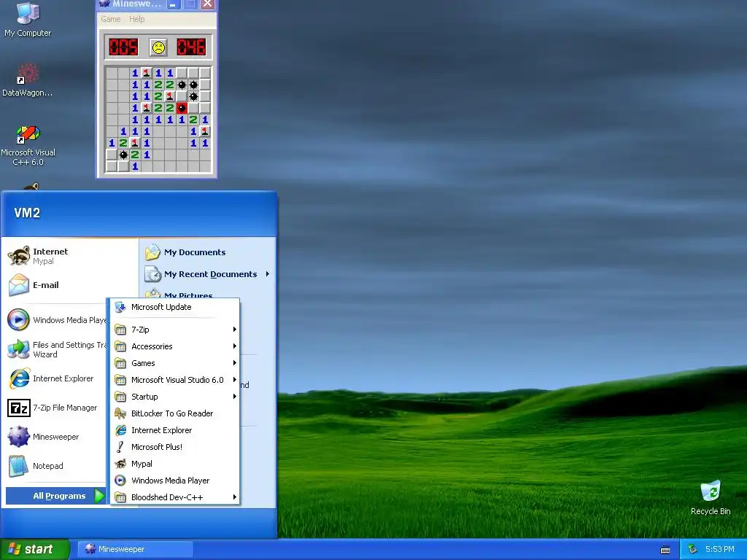Open the Help menu in Minesweeper
This screenshot has width=747, height=560.
coord(136,19)
